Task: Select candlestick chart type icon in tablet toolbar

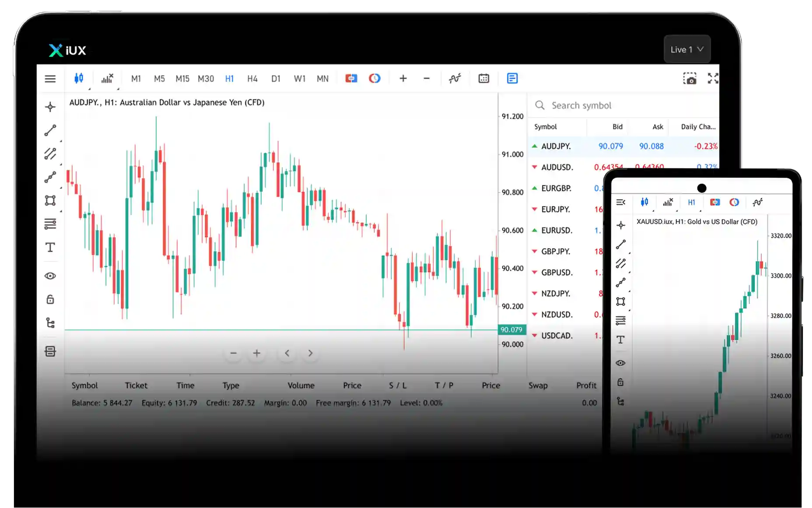Action: (x=79, y=78)
